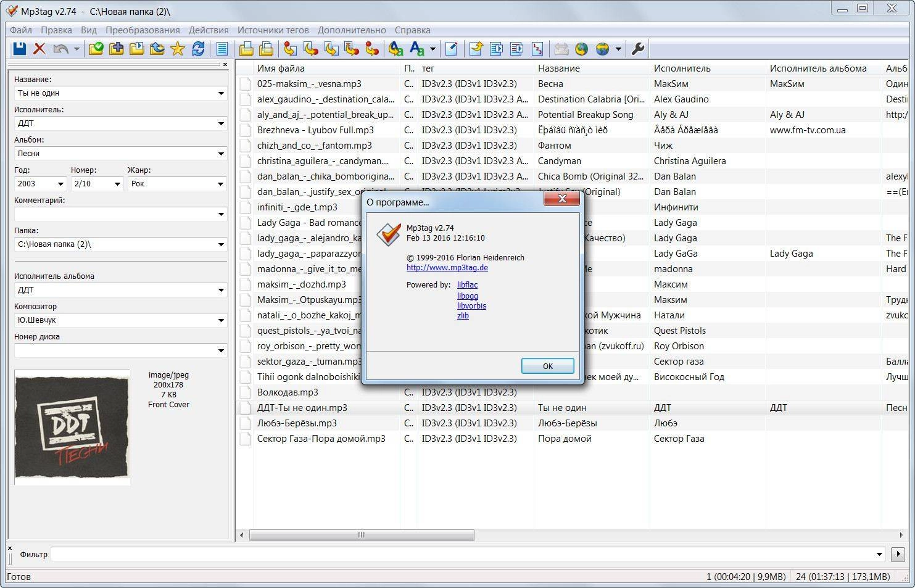Open the libogg link
The image size is (915, 588).
coord(468,296)
